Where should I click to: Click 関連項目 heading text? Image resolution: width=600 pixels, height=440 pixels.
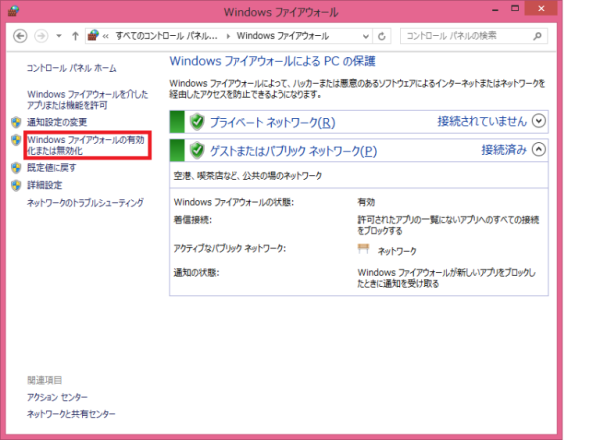pyautogui.click(x=44, y=380)
